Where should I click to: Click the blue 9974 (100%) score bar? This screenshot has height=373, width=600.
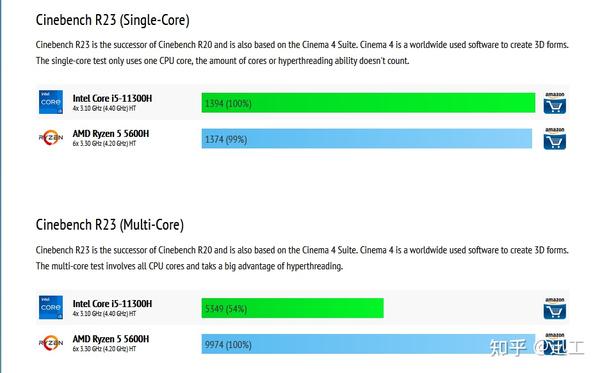(368, 344)
